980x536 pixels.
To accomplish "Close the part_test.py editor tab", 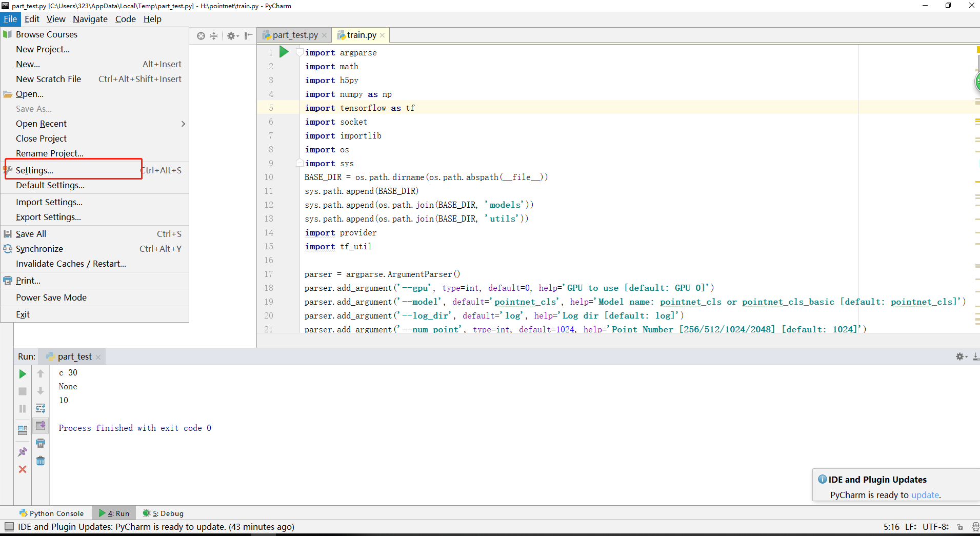I will coord(324,35).
